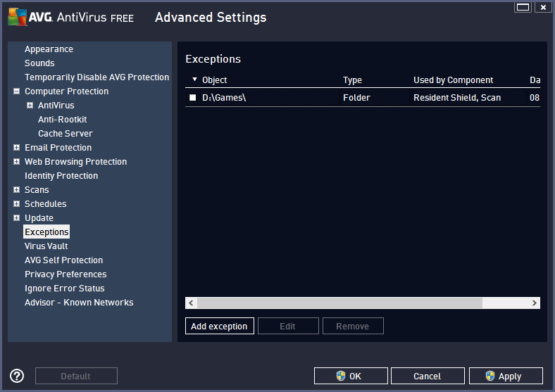555x392 pixels.
Task: Select the Web Browsing Protection label
Action: pos(75,162)
